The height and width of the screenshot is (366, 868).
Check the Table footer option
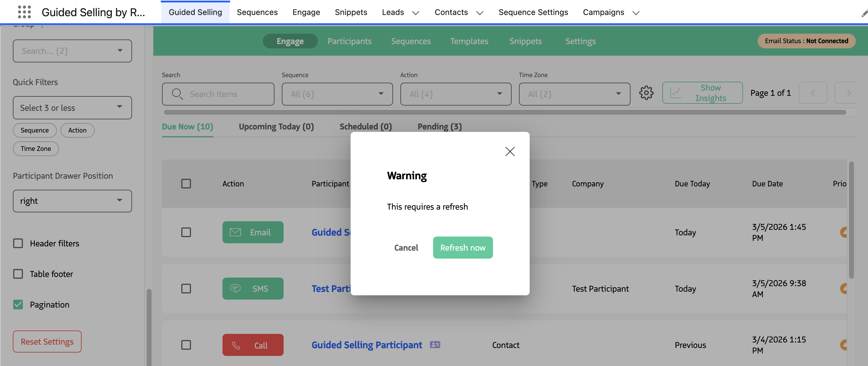click(18, 274)
